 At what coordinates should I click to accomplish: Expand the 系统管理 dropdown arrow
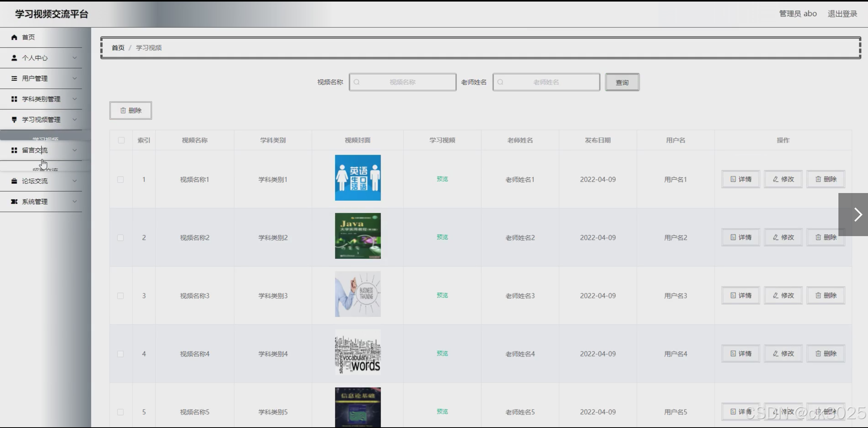[x=75, y=202]
